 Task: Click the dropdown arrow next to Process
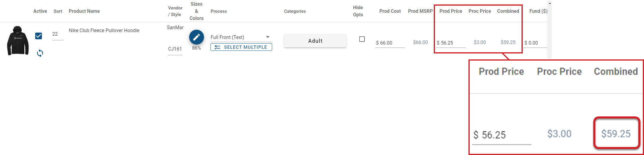click(268, 37)
